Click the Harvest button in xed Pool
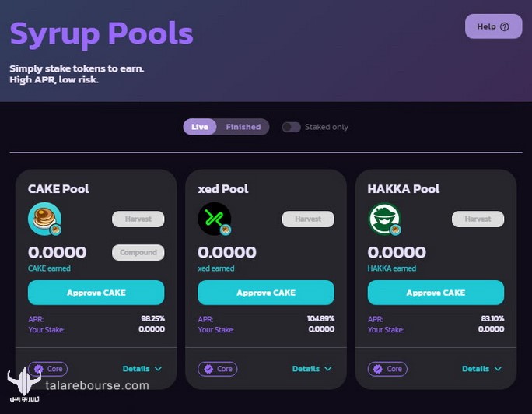The image size is (532, 414). point(308,219)
